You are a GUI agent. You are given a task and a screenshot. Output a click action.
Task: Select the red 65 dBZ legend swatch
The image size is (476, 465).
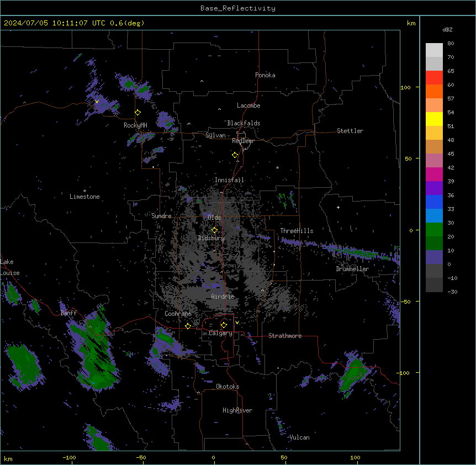click(x=434, y=78)
